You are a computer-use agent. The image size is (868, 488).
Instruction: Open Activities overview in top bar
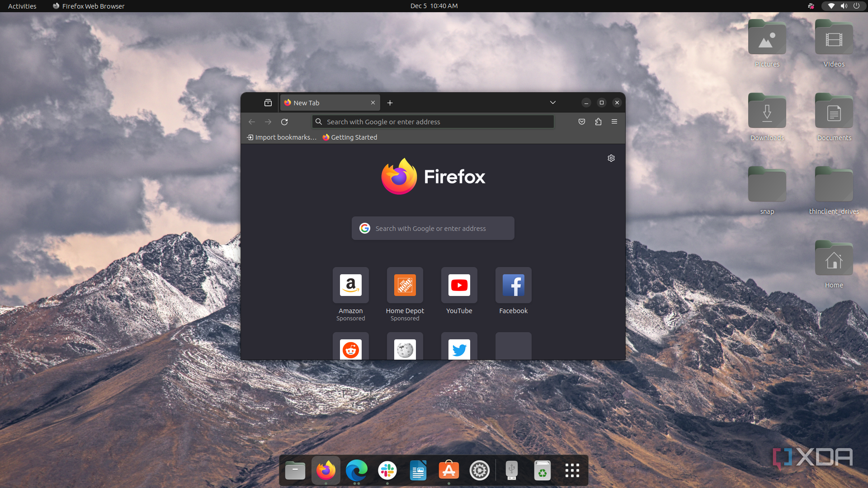pos(22,6)
